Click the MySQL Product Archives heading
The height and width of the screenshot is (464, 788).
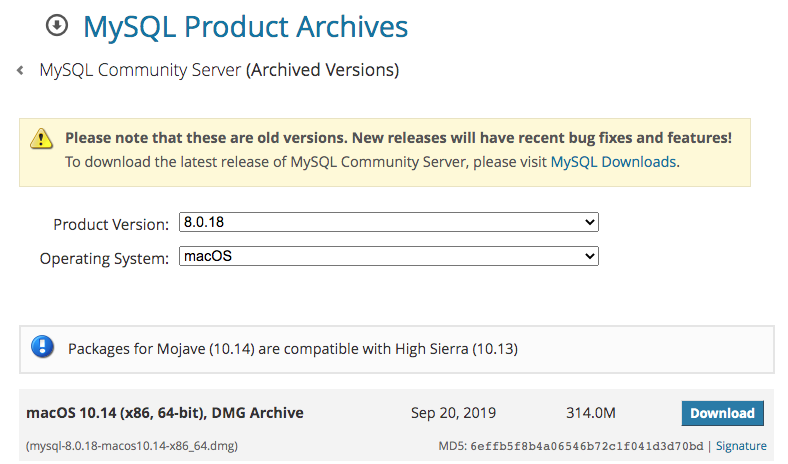pyautogui.click(x=245, y=26)
